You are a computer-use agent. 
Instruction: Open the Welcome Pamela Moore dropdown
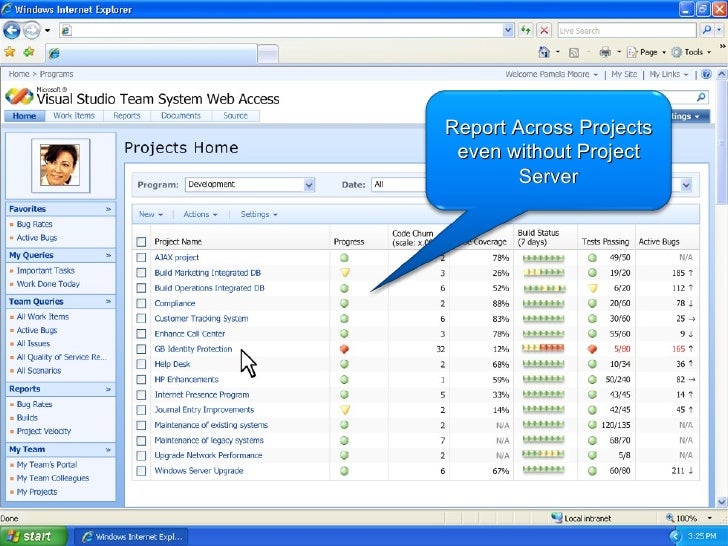tap(551, 74)
